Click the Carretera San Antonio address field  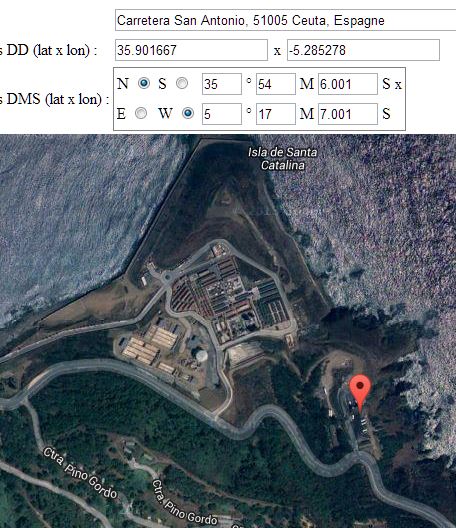pyautogui.click(x=285, y=20)
